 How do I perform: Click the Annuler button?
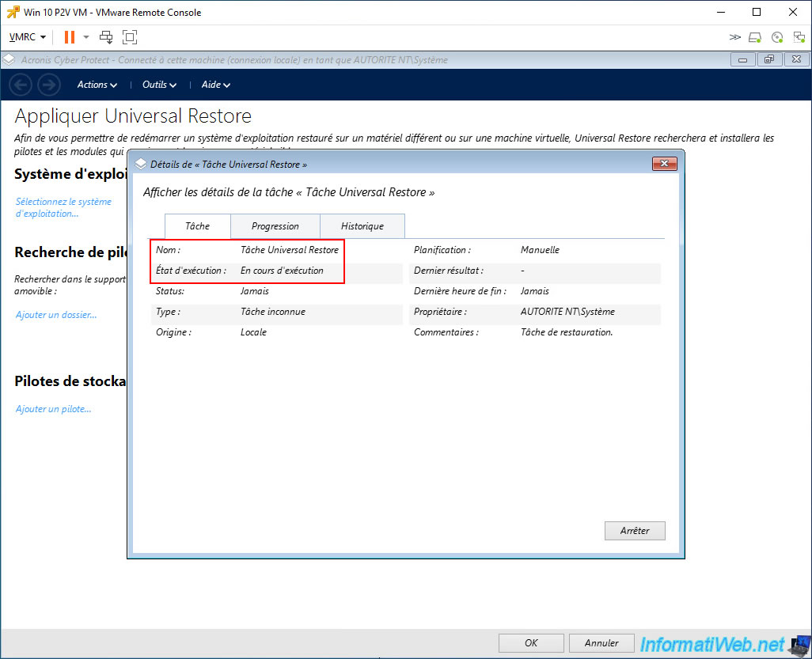tap(601, 643)
